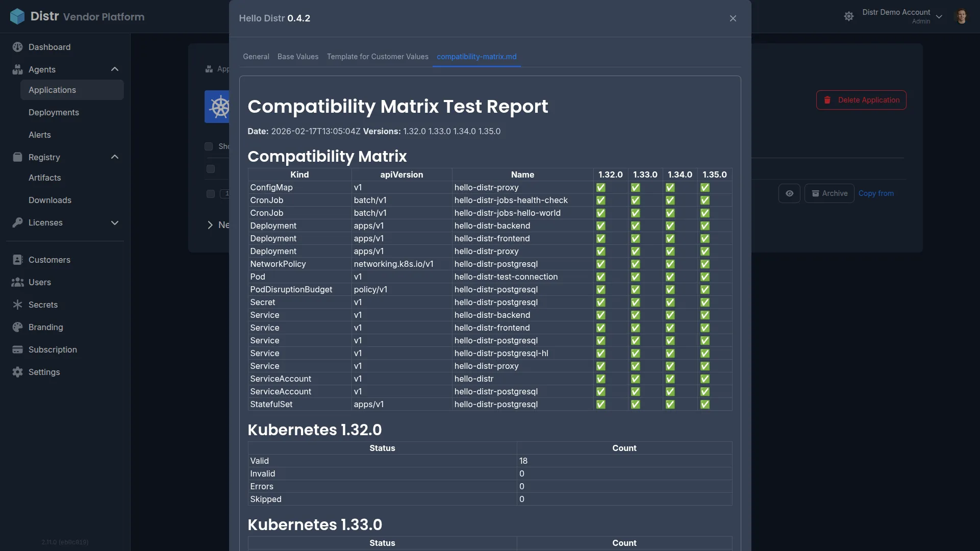980x551 pixels.
Task: Click the Agents sidebar icon
Action: pyautogui.click(x=18, y=69)
